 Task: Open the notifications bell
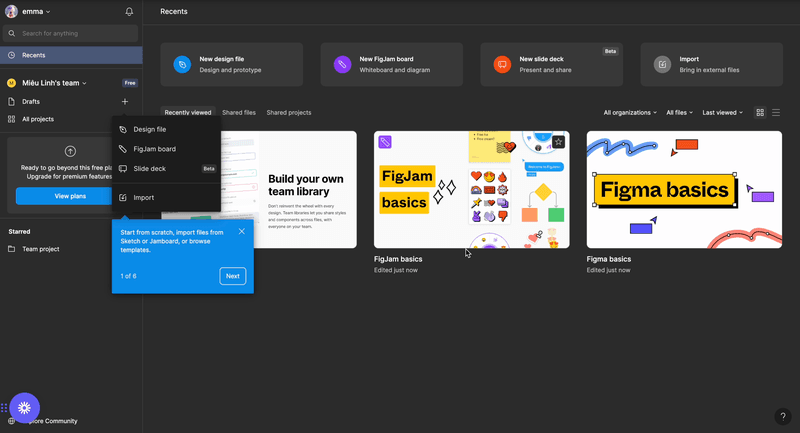[x=129, y=11]
